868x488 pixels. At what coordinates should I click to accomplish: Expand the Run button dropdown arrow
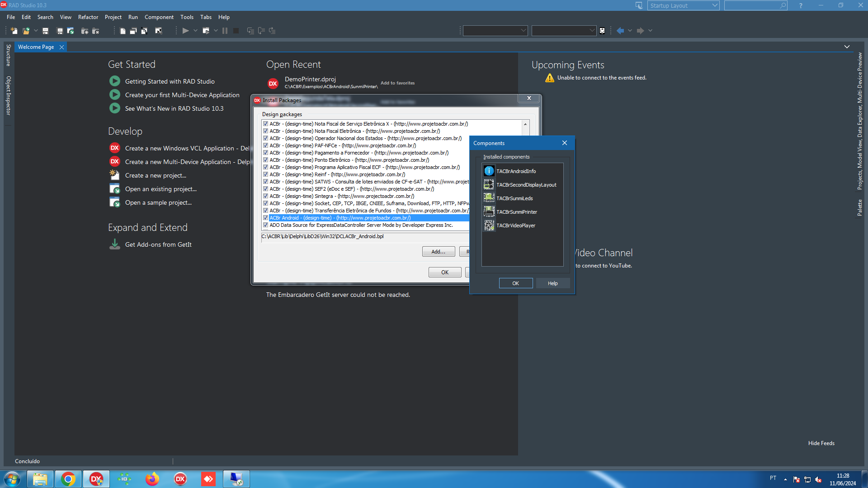(x=195, y=31)
